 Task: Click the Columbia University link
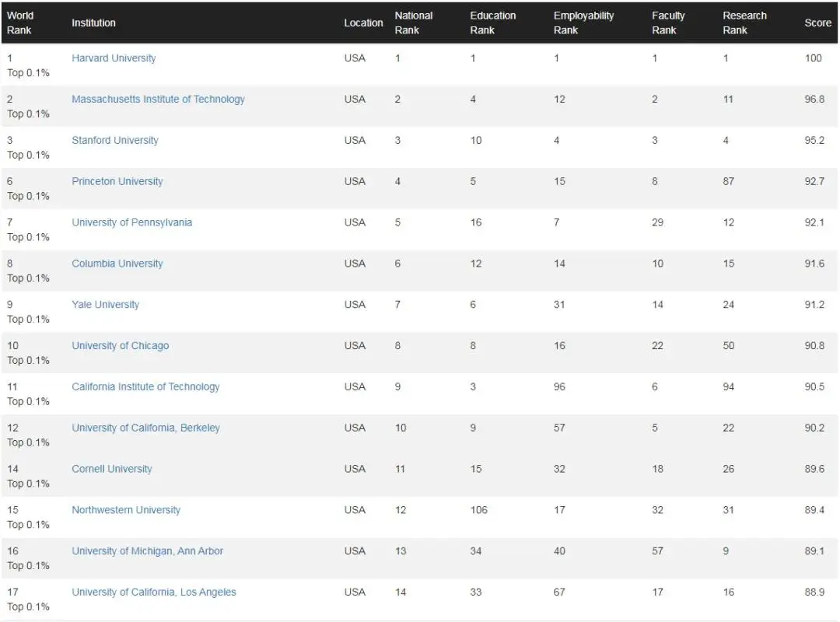point(117,264)
